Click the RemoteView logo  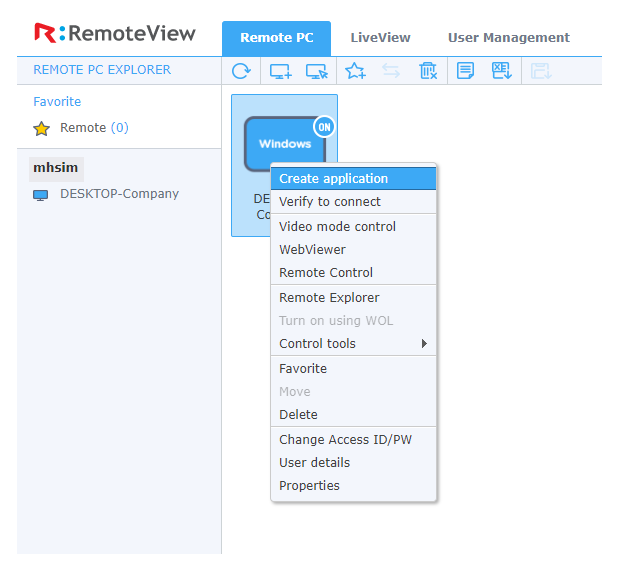(115, 33)
